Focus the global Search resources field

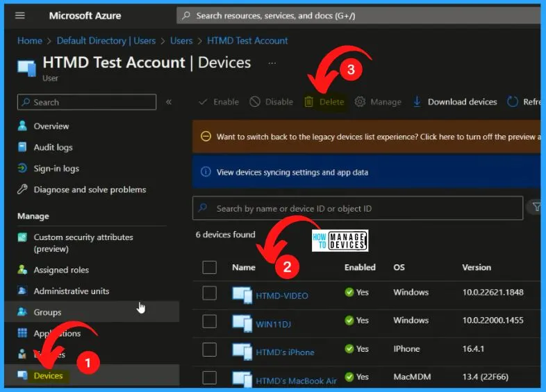(358, 15)
